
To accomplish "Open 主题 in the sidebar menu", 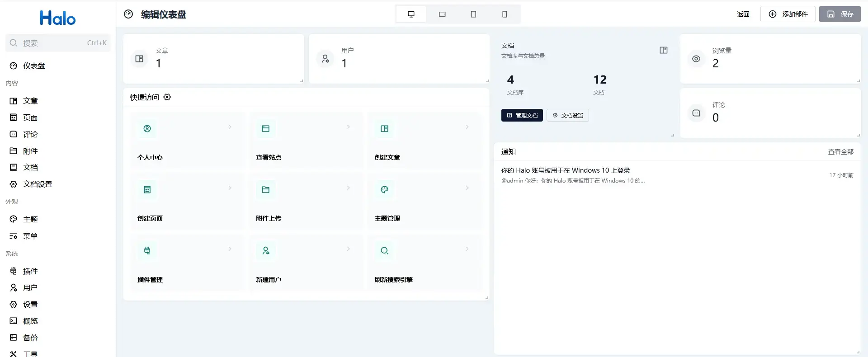I will (58, 219).
